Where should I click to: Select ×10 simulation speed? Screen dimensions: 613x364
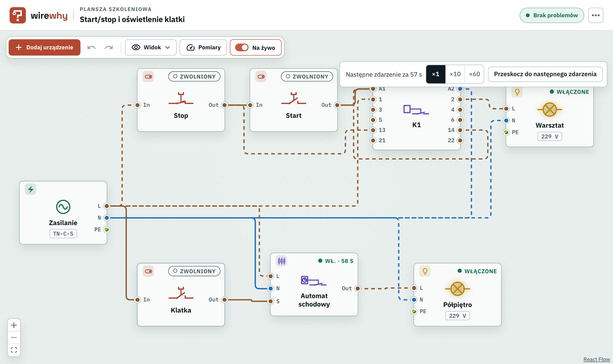(455, 74)
